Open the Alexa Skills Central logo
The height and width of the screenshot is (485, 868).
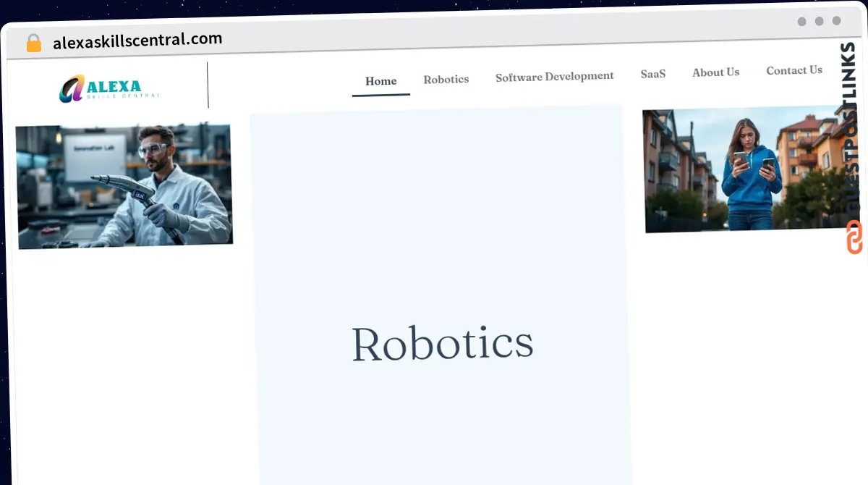coord(109,89)
